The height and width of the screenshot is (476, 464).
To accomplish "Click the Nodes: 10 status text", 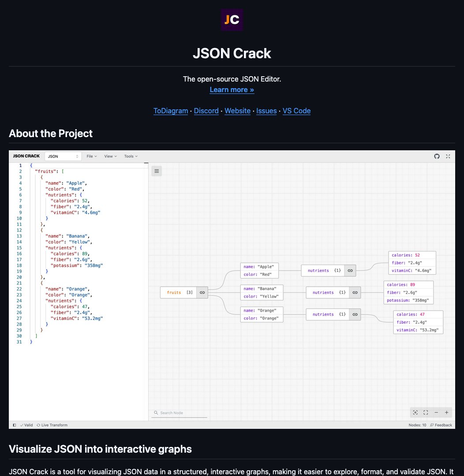I will (417, 425).
